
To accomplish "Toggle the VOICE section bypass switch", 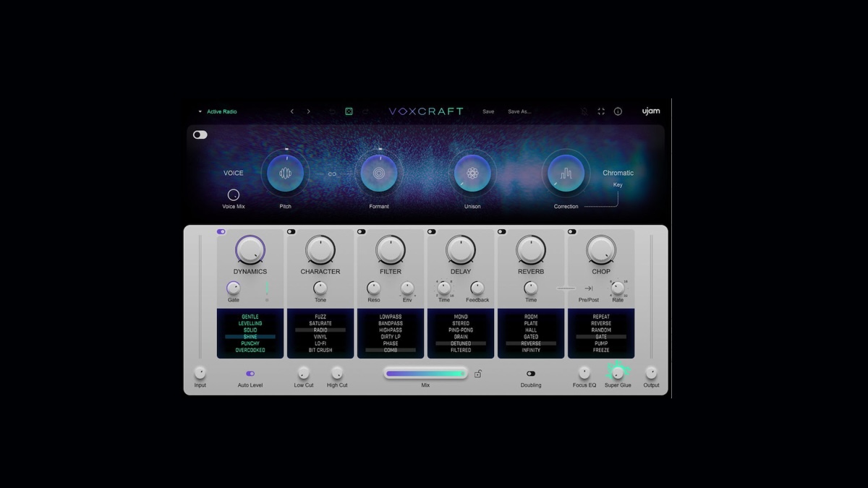I will [200, 134].
